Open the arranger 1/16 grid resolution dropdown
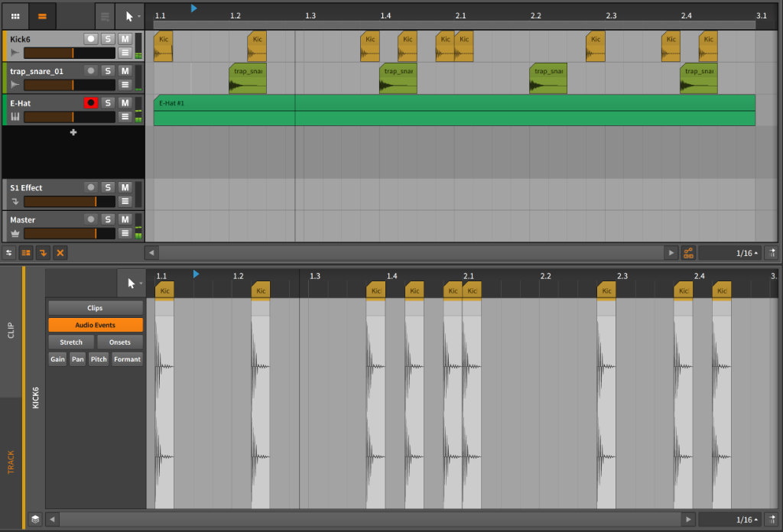783x532 pixels. click(x=730, y=253)
